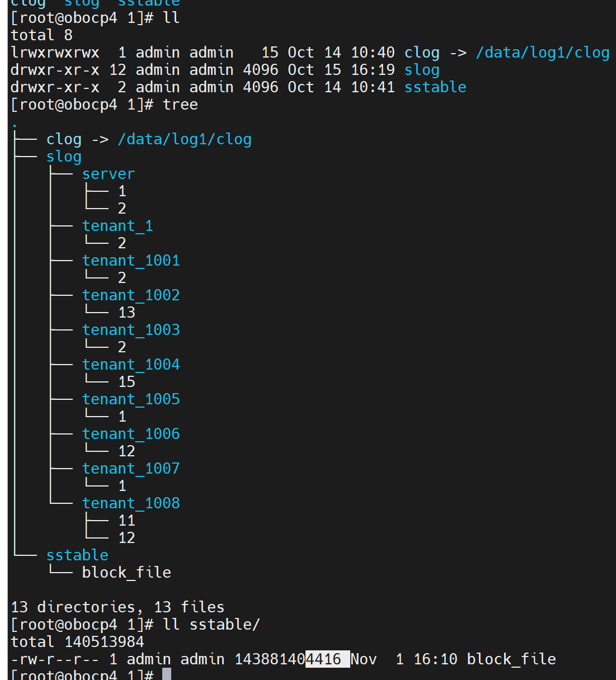Click the tenant_1003 directory name
The height and width of the screenshot is (680, 616).
pyautogui.click(x=131, y=330)
